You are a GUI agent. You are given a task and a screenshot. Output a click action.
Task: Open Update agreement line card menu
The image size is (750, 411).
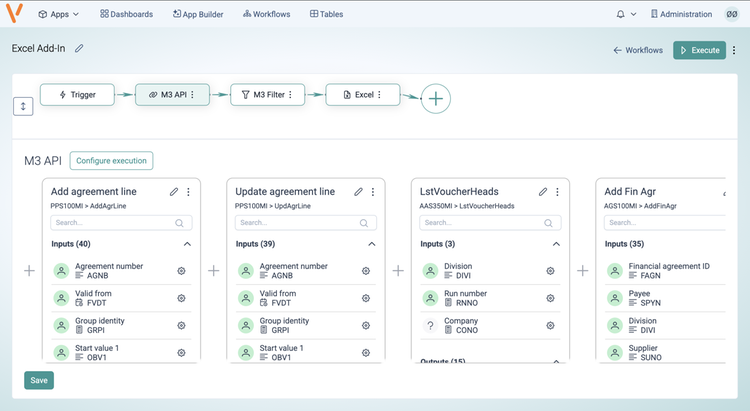(x=373, y=192)
